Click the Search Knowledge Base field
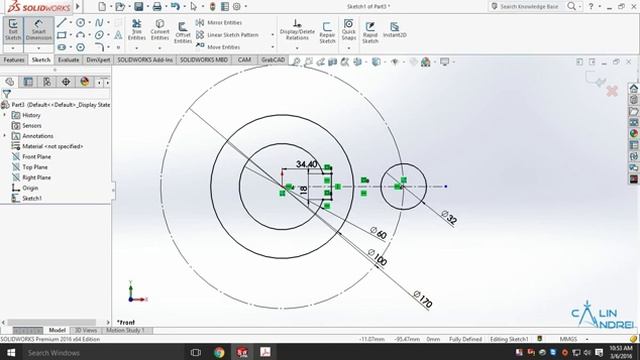 click(x=529, y=7)
